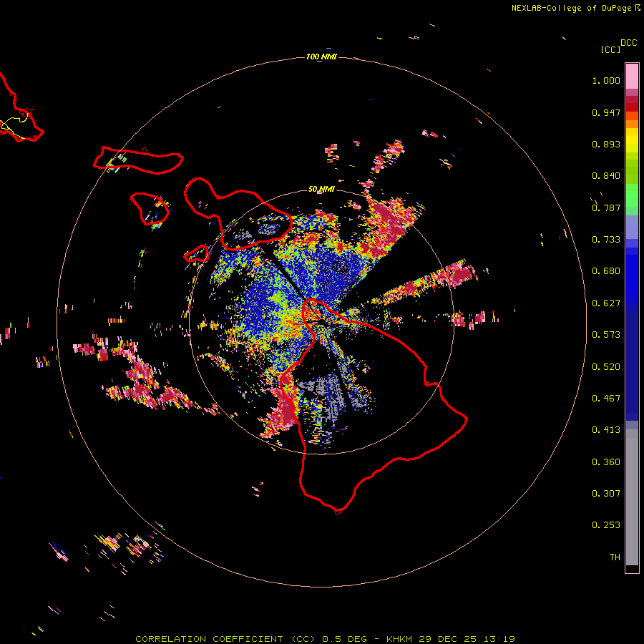Click the 0.787 scale value
Image resolution: width=644 pixels, height=644 pixels.
[x=606, y=208]
